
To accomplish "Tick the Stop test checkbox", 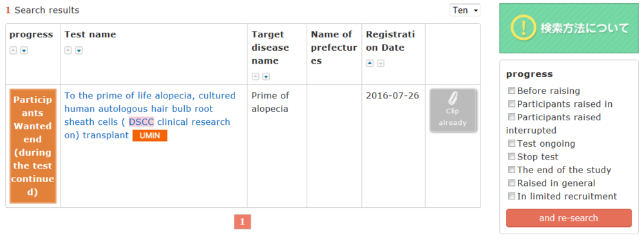I will click(511, 157).
